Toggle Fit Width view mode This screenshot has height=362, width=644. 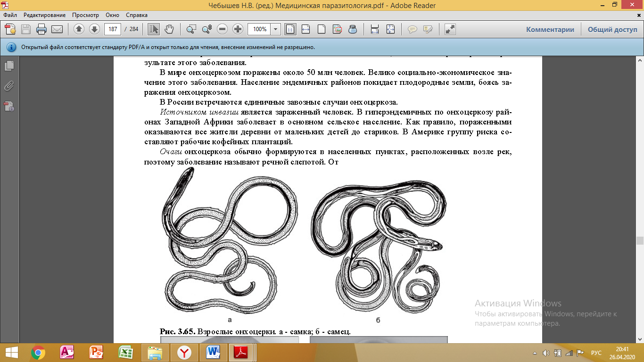(x=305, y=29)
